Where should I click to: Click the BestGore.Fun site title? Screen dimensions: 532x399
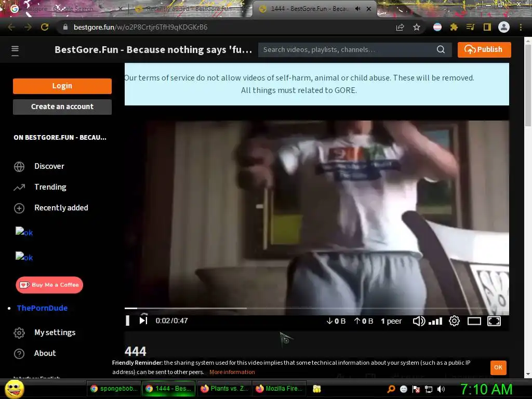153,49
